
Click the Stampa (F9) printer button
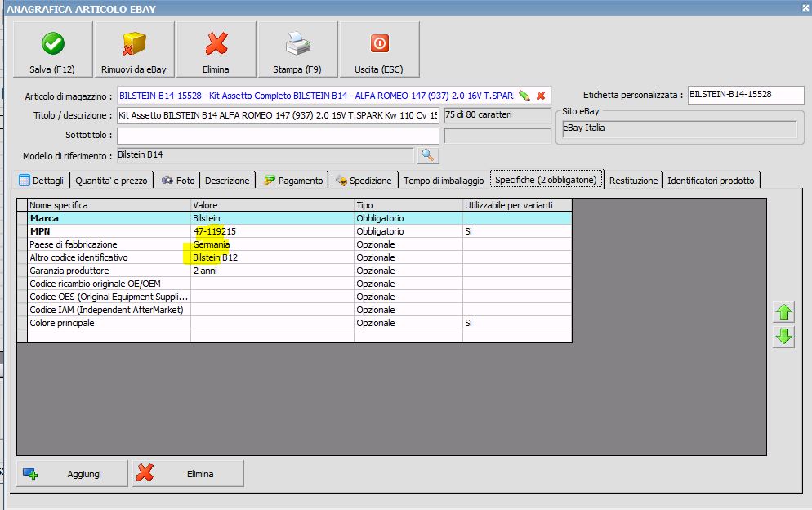pos(298,50)
